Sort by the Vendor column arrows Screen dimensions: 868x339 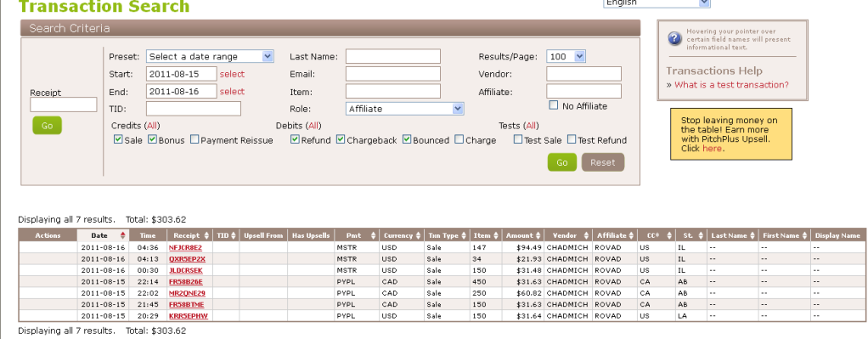tap(586, 235)
